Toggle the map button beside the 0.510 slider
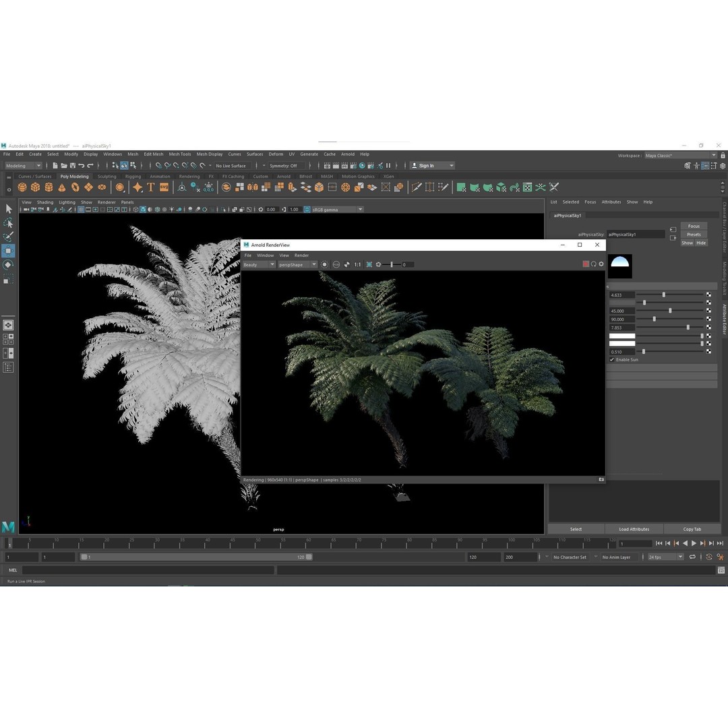Screen dimensions: 728x728 point(708,351)
